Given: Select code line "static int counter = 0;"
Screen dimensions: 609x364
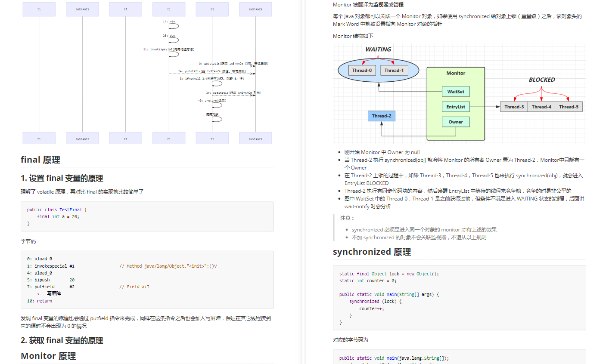Looking at the screenshot, I should (368, 281).
